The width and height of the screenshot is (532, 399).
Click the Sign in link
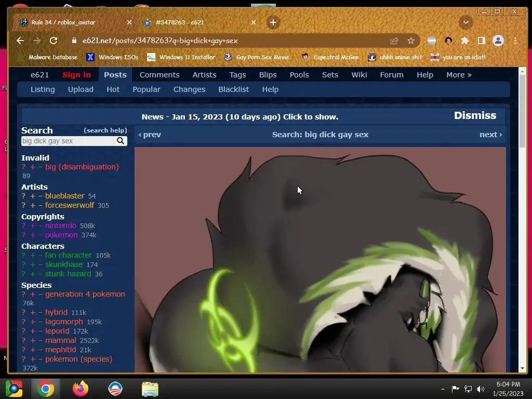[x=76, y=75]
